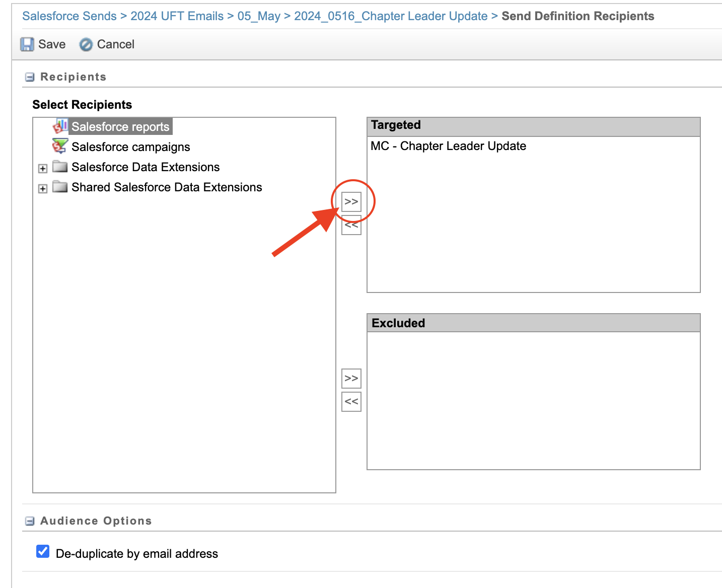Click the Audience Options section title
This screenshot has height=588, width=722.
96,521
